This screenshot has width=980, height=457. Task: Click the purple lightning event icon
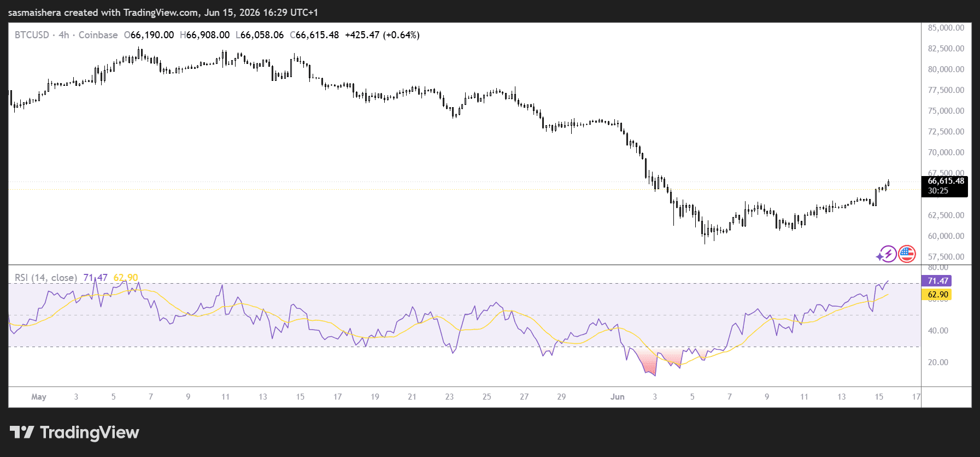888,254
